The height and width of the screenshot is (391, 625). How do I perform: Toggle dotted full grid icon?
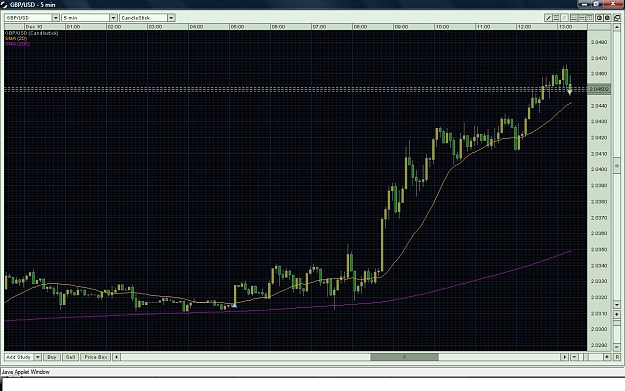590,18
